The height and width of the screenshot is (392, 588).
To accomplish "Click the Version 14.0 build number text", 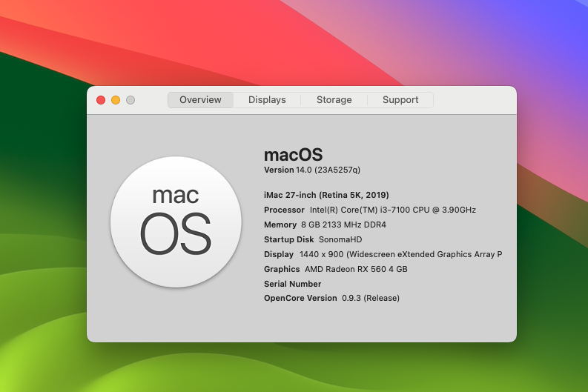I will pos(311,170).
